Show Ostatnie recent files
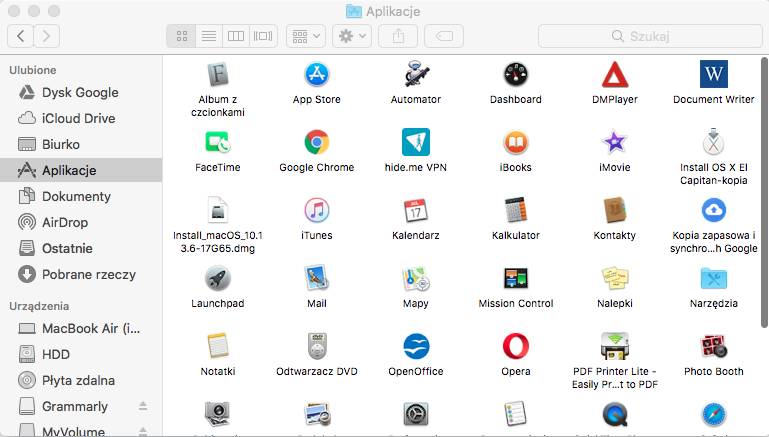 point(81,248)
